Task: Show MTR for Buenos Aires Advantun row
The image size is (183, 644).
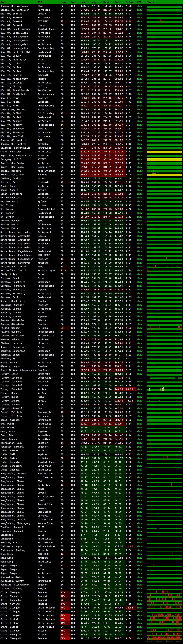Action: (x=140, y=156)
